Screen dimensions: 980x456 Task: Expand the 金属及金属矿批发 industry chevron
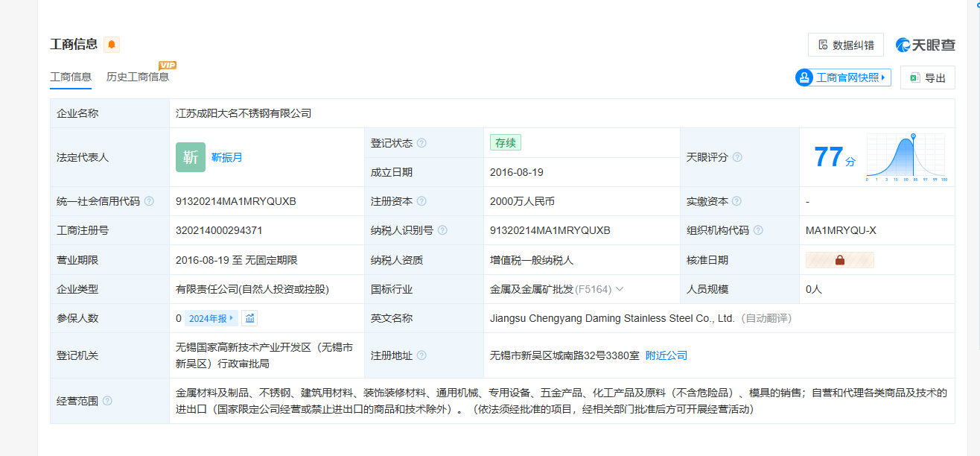(x=620, y=289)
